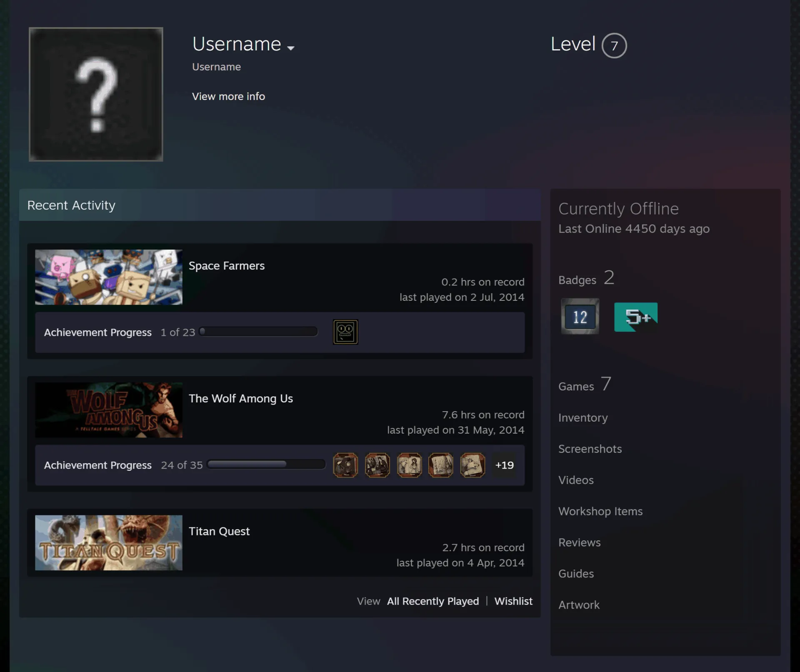Open the Videos section

point(576,480)
